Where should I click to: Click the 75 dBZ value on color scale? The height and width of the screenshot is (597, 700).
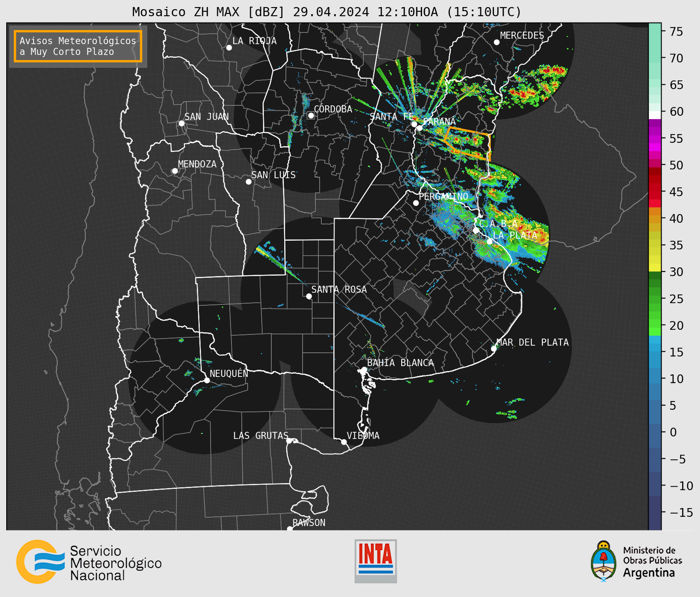[676, 32]
